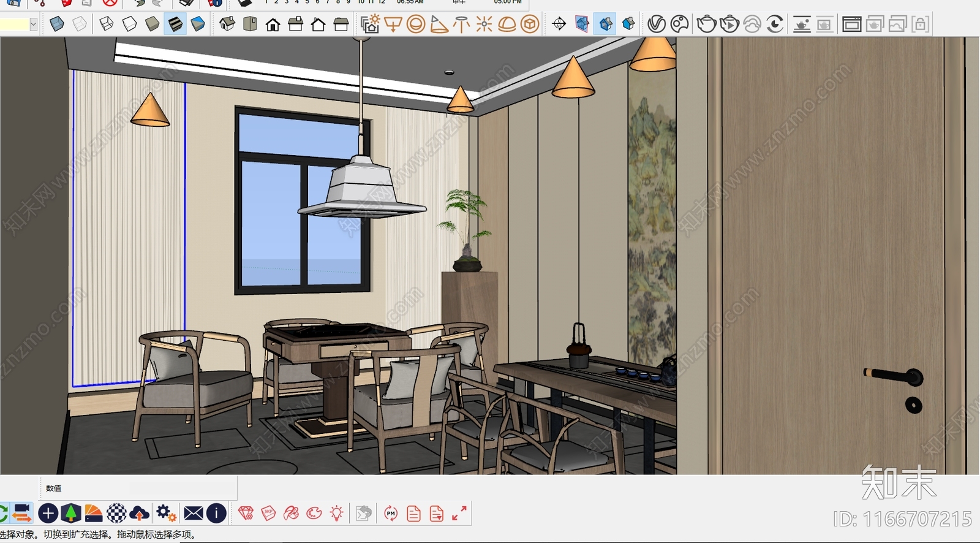The width and height of the screenshot is (980, 543).
Task: Open Chaos Cosmos palette icon
Action: tap(680, 24)
